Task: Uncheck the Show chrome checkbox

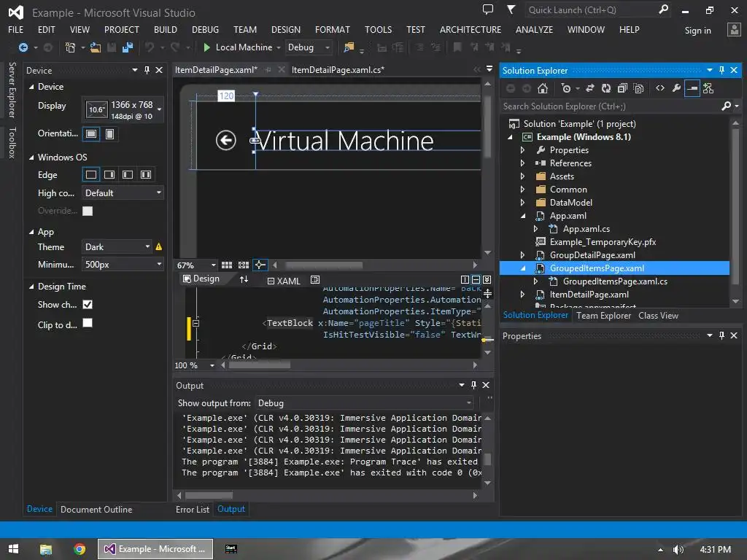Action: (88, 304)
